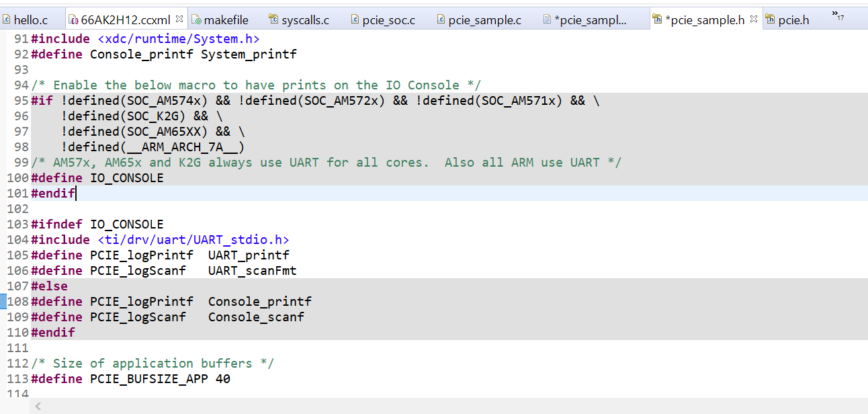868x414 pixels.
Task: Click the blue occurrence marker beside line 108
Action: click(4, 301)
